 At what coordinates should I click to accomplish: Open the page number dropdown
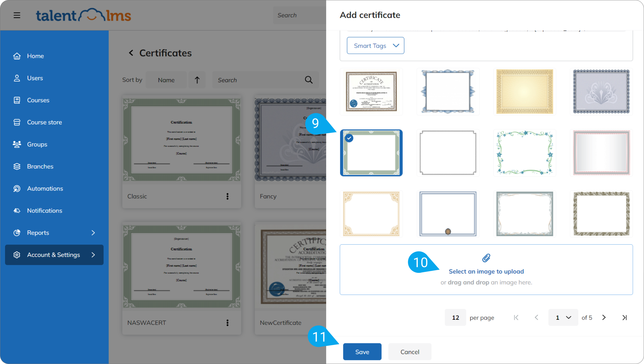click(563, 318)
